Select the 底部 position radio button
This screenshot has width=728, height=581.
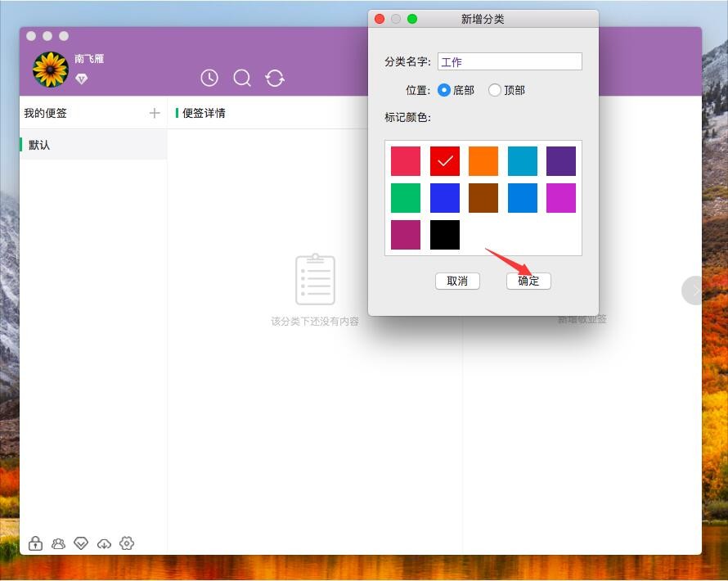(x=444, y=90)
